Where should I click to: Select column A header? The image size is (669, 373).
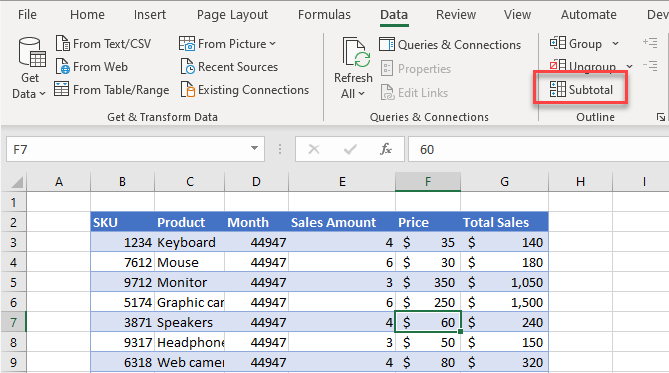point(59,182)
